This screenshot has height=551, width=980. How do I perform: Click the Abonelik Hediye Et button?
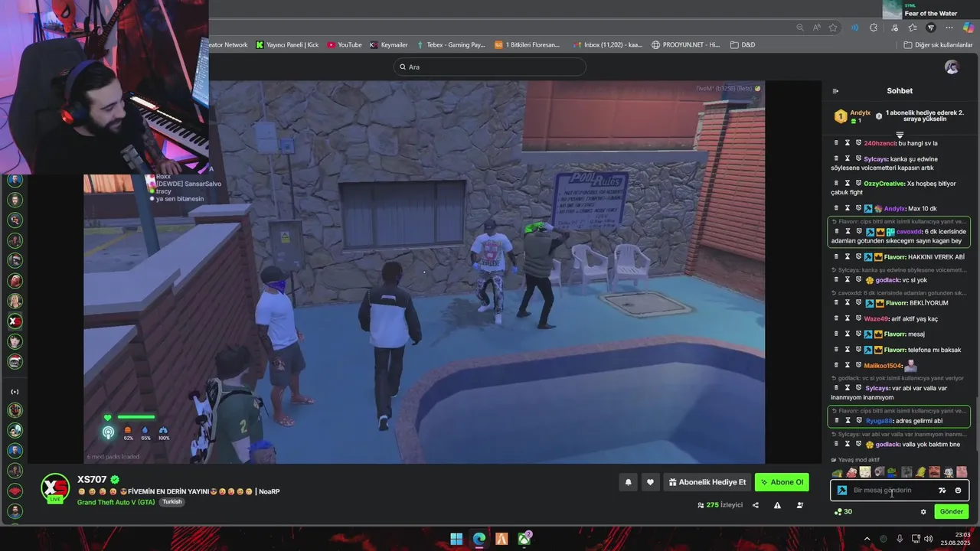pyautogui.click(x=707, y=482)
